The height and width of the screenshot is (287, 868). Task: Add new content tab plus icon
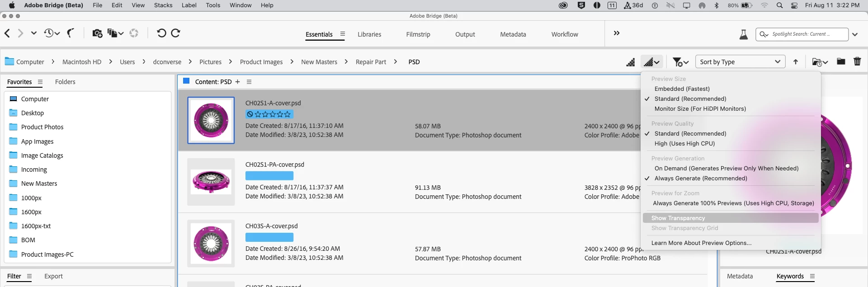(x=237, y=82)
